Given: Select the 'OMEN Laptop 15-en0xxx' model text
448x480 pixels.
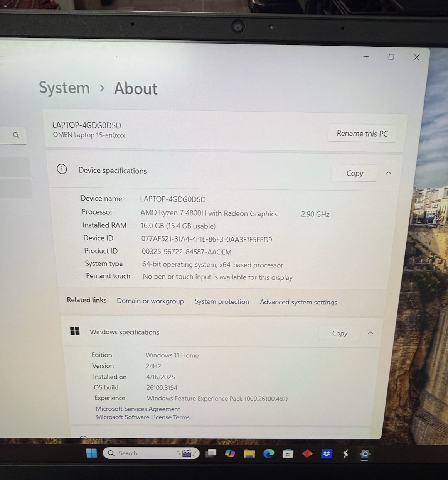Looking at the screenshot, I should (89, 135).
